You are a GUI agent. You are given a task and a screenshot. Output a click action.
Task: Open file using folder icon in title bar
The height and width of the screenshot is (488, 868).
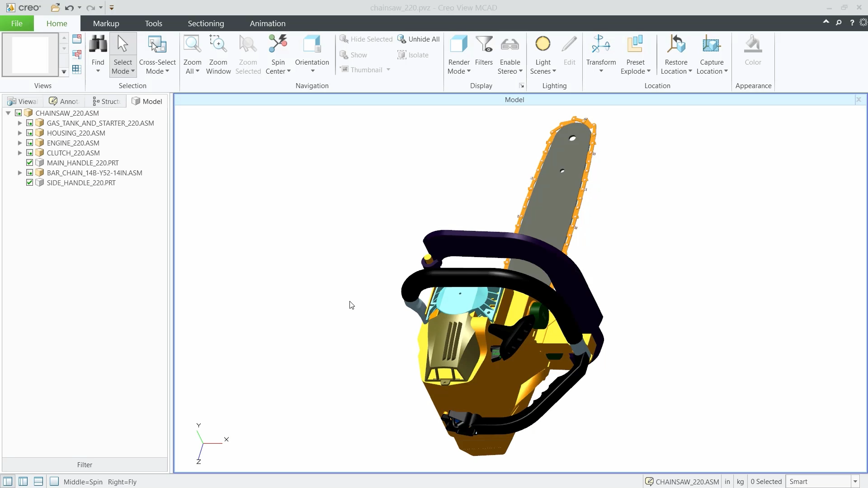55,8
